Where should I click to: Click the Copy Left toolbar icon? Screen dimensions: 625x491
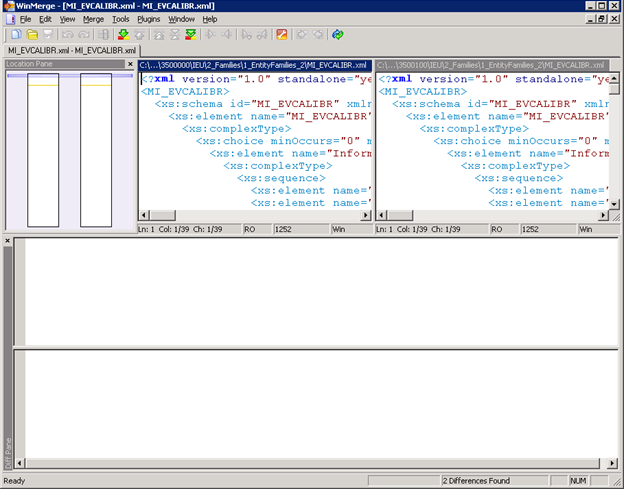point(226,35)
